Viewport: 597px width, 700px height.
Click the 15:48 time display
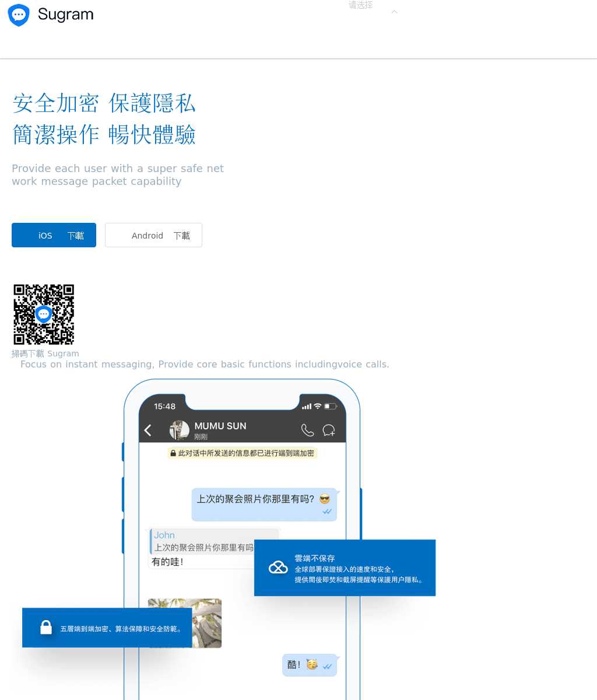pyautogui.click(x=164, y=406)
